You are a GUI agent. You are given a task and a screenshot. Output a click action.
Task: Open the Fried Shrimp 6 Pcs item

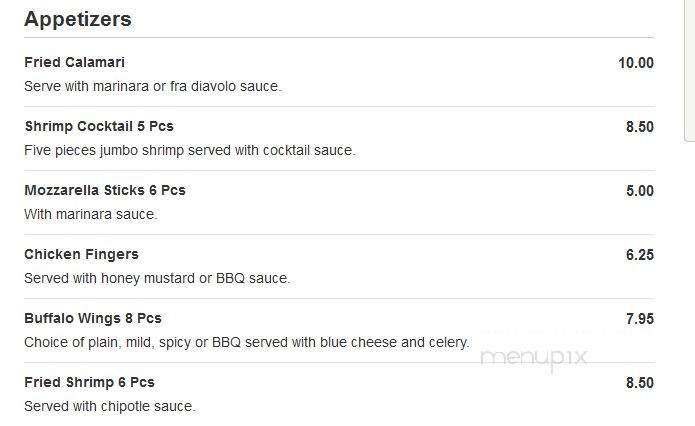(x=89, y=382)
